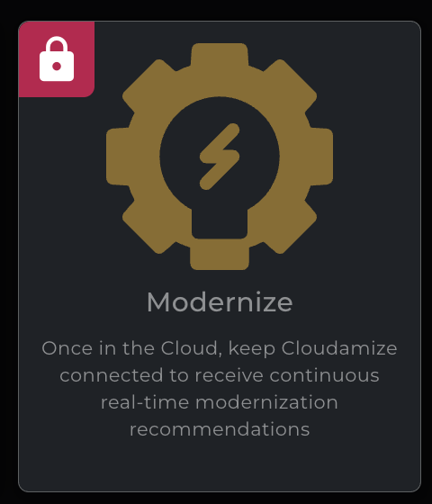Image resolution: width=432 pixels, height=504 pixels.
Task: Click the card's empty area right of the gear
Action: (x=376, y=157)
